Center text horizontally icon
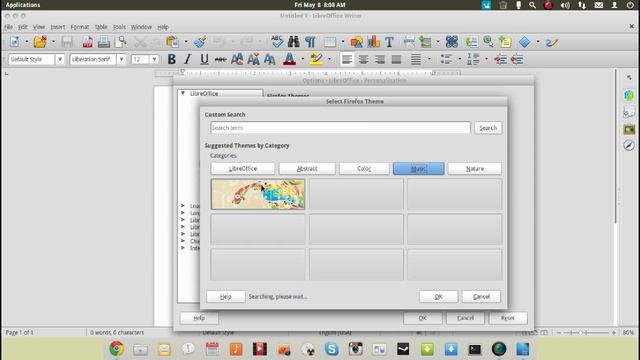Screen dimensions: 640x360 pos(363,59)
